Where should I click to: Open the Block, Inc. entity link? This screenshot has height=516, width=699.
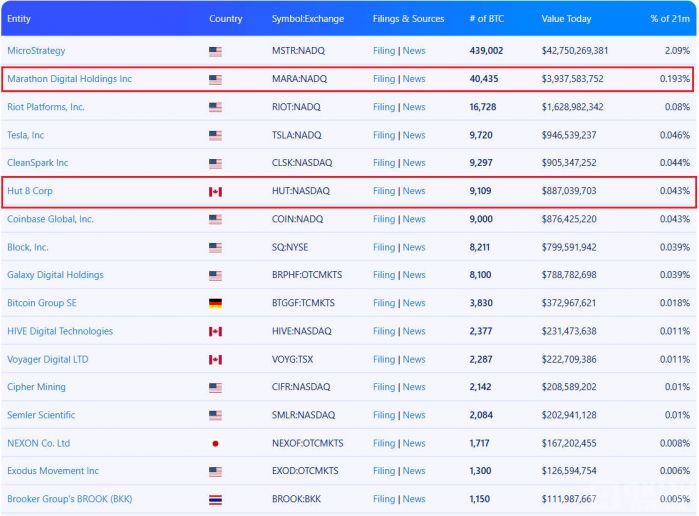(x=28, y=247)
